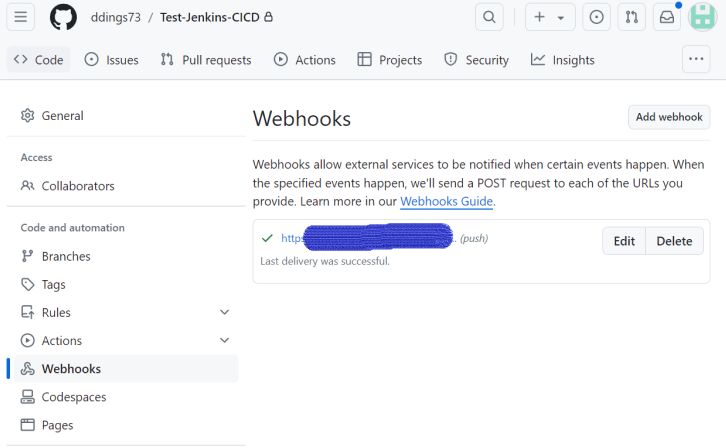Expand the Rules chevron

pyautogui.click(x=225, y=312)
